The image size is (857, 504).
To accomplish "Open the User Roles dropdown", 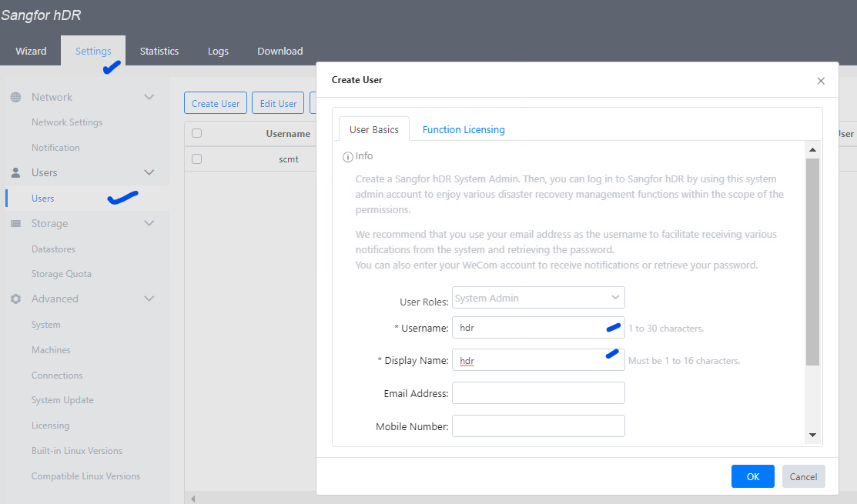I will (x=537, y=297).
